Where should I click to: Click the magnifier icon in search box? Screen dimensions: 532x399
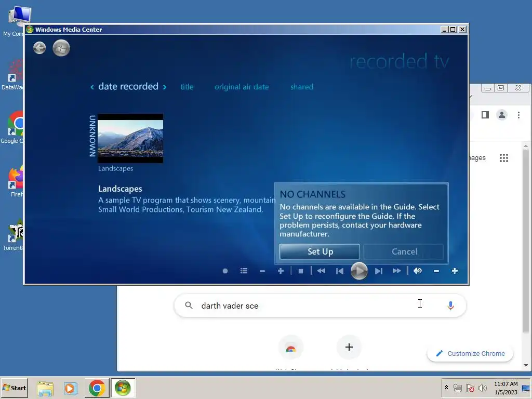[189, 305]
